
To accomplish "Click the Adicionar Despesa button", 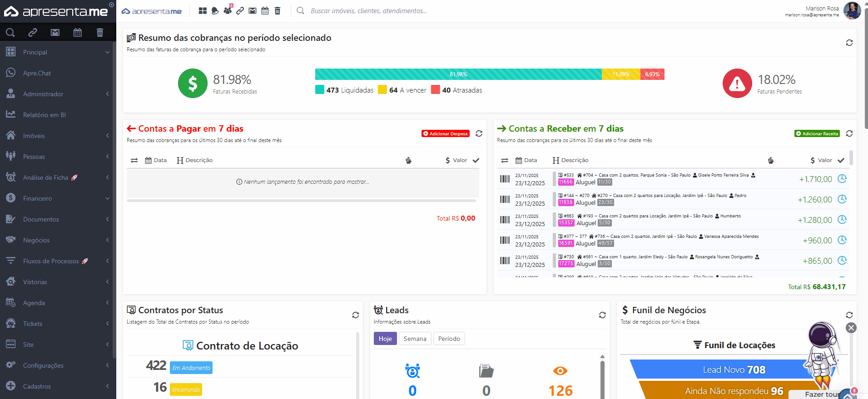I will (x=445, y=133).
